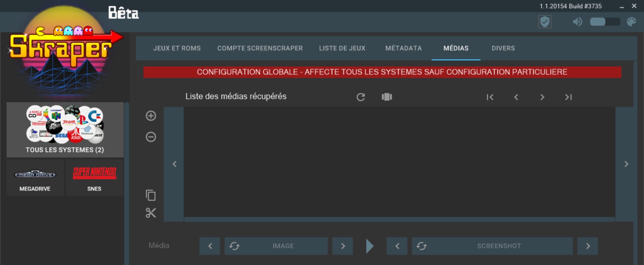
Task: Select next SCREENSHOT source arrow
Action: 588,246
